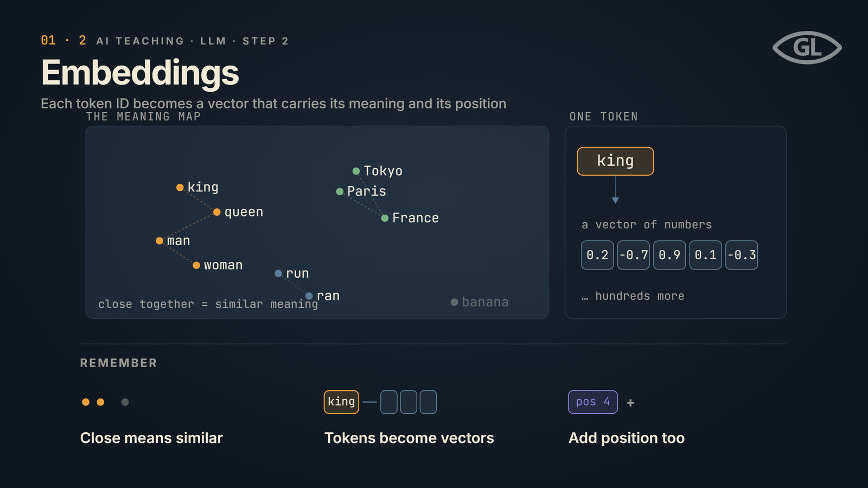Viewport: 868px width, 488px height.
Task: Click the vector value 0.9 box
Action: pyautogui.click(x=669, y=255)
